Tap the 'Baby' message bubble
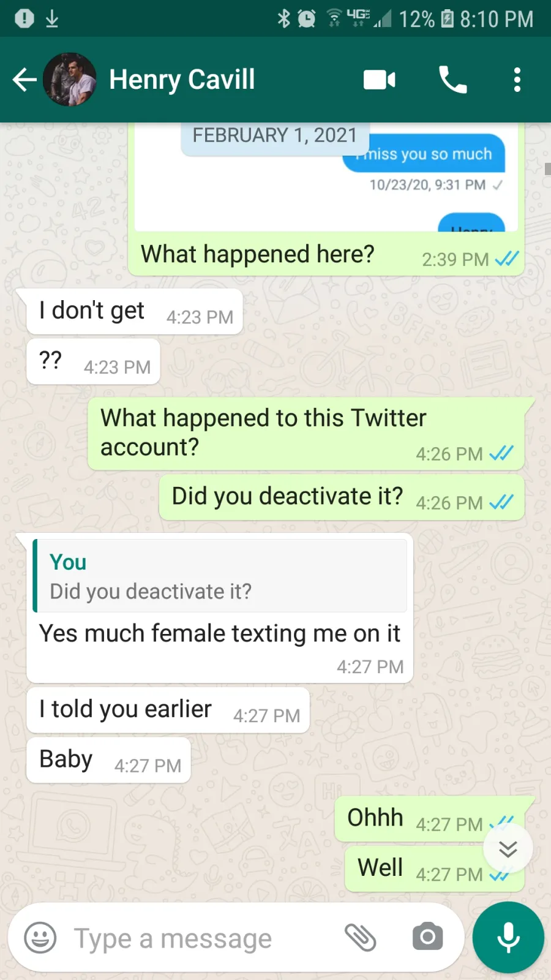 [x=108, y=760]
